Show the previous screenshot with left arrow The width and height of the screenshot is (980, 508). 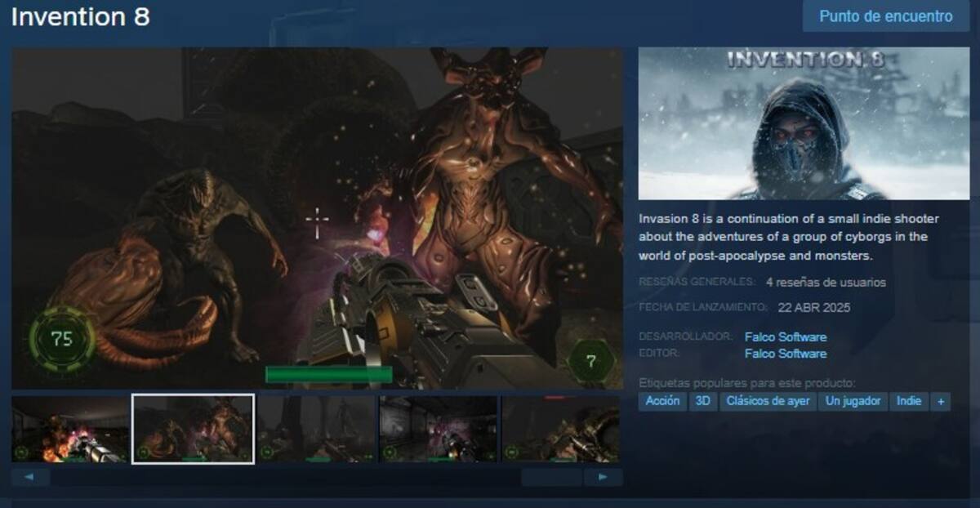(30, 477)
